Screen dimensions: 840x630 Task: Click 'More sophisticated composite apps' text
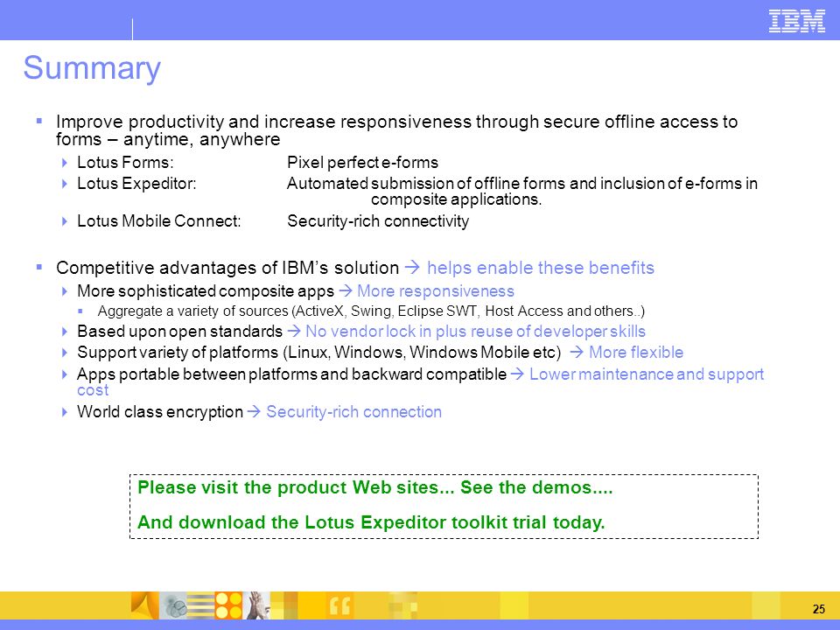206,291
